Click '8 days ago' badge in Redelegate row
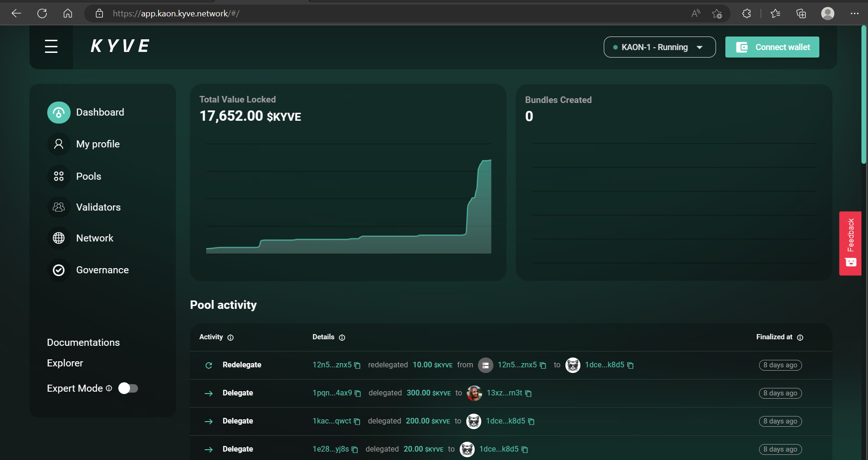The height and width of the screenshot is (460, 868). (x=780, y=365)
